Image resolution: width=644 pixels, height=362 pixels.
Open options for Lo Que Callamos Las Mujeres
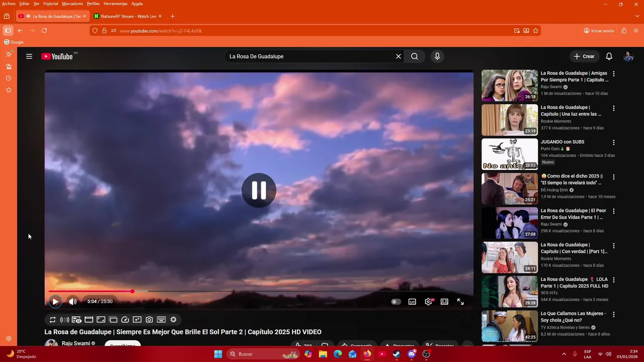tap(614, 314)
